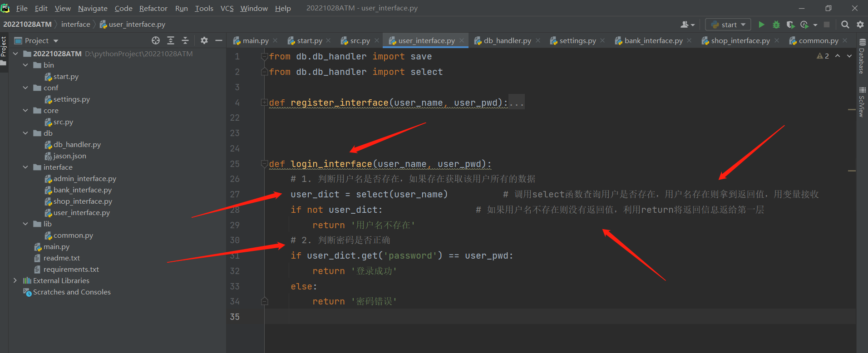Screen dimensions: 868x353
Task: Close the src.py tab
Action: pos(377,40)
